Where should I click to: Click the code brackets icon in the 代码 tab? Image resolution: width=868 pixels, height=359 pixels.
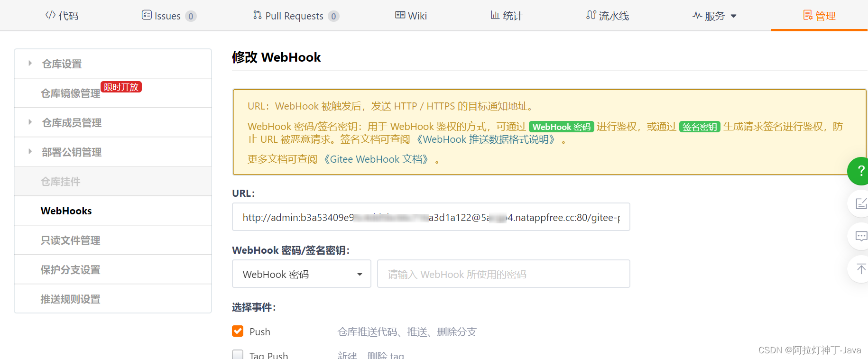tap(50, 15)
